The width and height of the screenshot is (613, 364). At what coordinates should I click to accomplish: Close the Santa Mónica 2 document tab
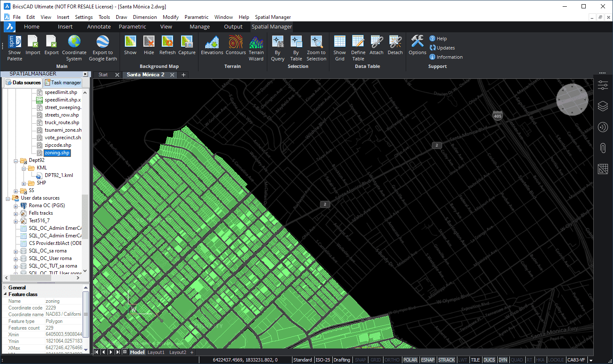172,75
